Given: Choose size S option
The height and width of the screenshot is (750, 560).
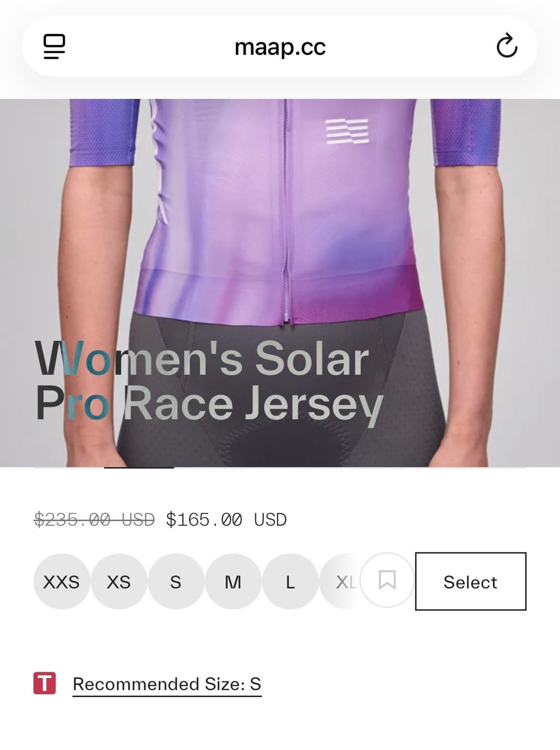Looking at the screenshot, I should tap(176, 581).
